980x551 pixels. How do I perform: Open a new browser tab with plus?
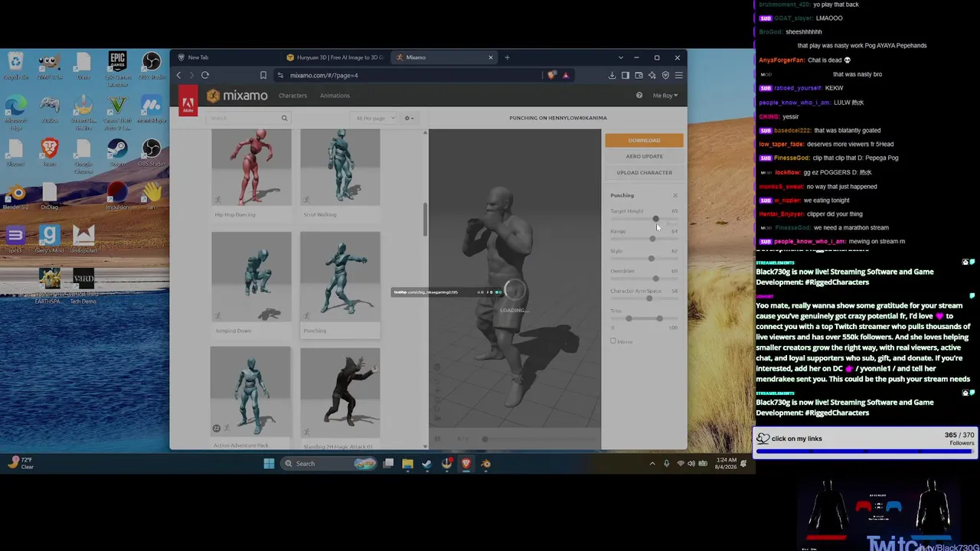point(507,57)
